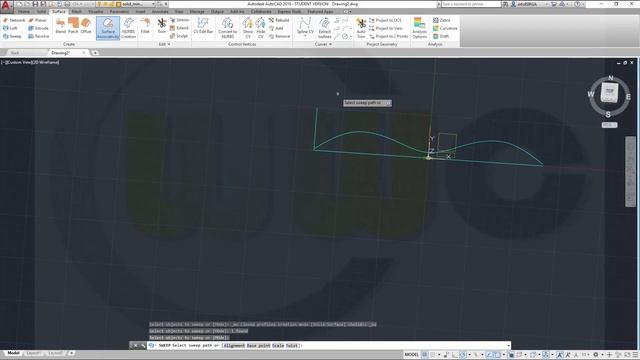The image size is (640, 360).
Task: Click Hide CV button
Action: pos(260,28)
